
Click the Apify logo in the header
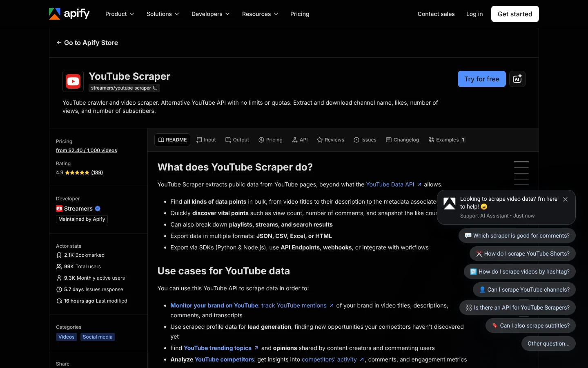point(69,14)
